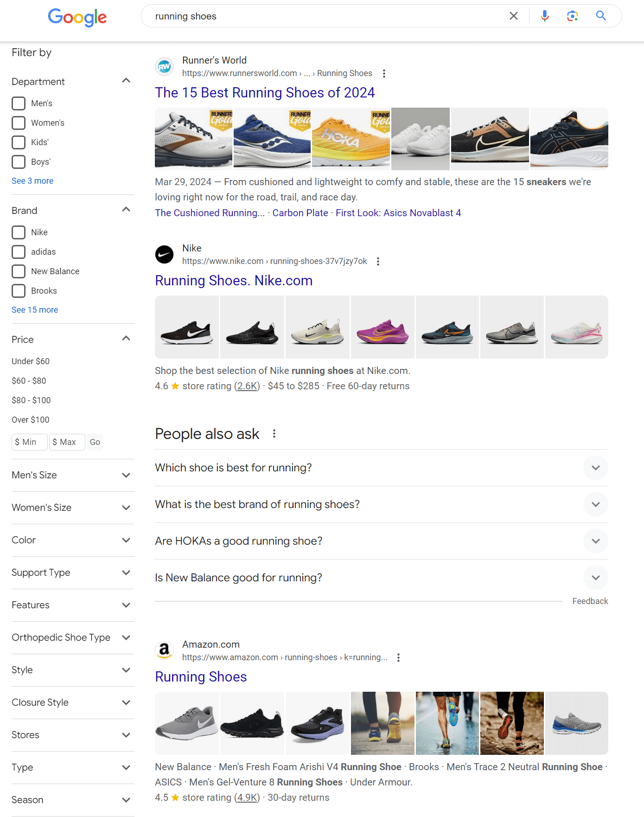Viewport: 644px width, 817px height.
Task: Collapse the Department filter section
Action: (x=126, y=81)
